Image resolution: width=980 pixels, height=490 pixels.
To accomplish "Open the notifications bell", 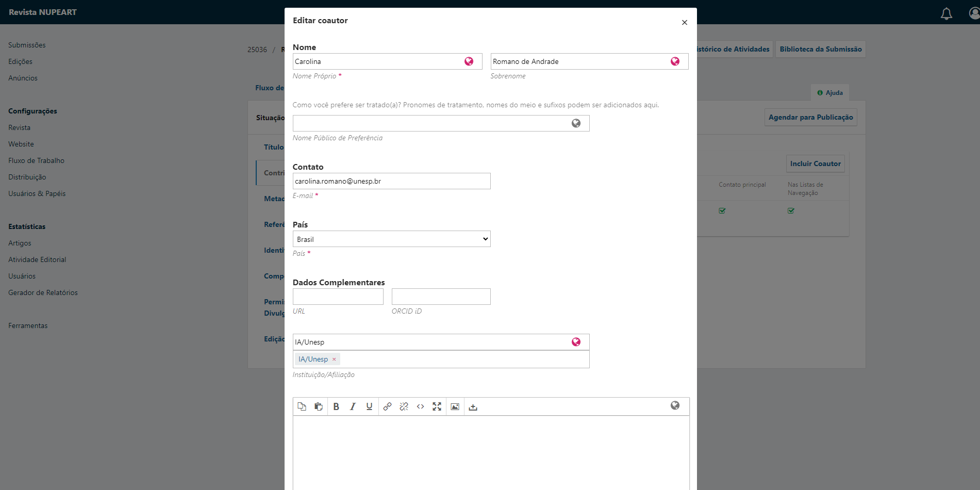I will click(946, 13).
